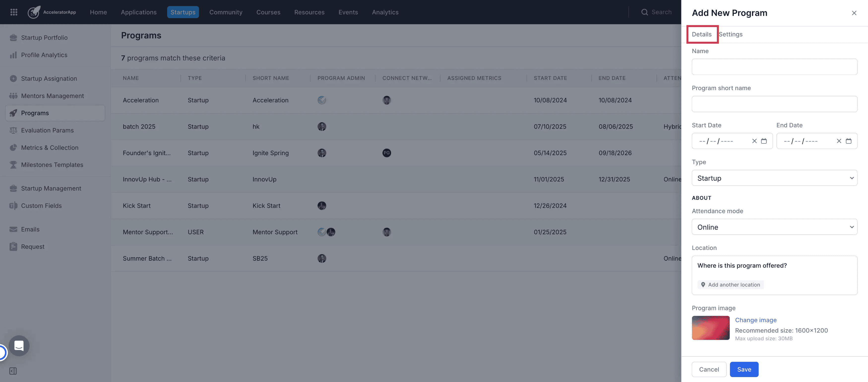Click the Ignite Spring short name cell
Image resolution: width=868 pixels, height=382 pixels.
pyautogui.click(x=271, y=153)
